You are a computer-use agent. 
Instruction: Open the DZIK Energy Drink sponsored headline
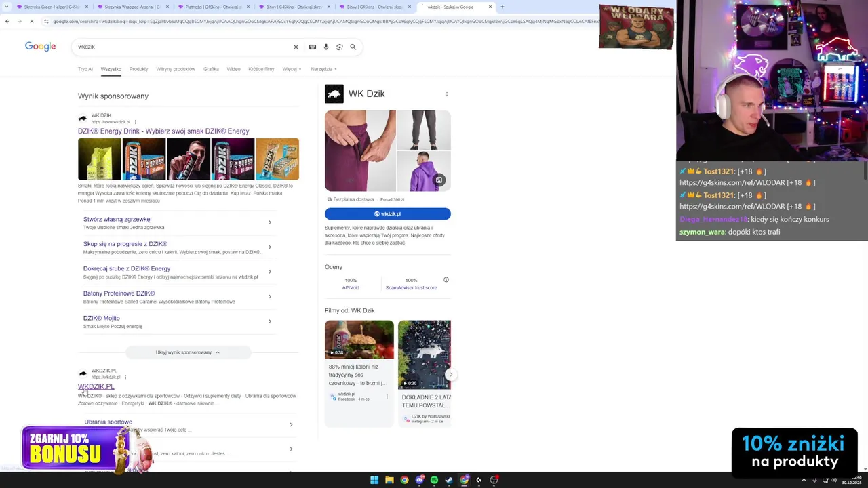[x=163, y=131]
